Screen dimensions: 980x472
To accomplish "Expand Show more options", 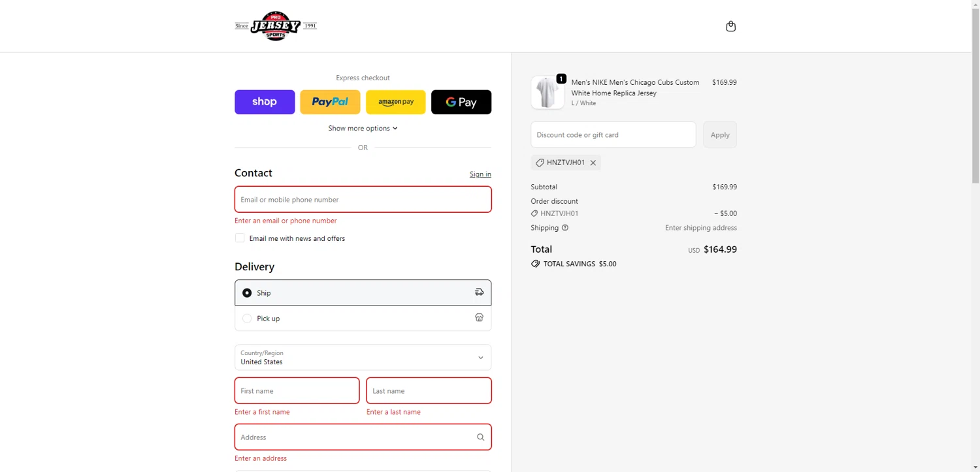I will coord(363,128).
